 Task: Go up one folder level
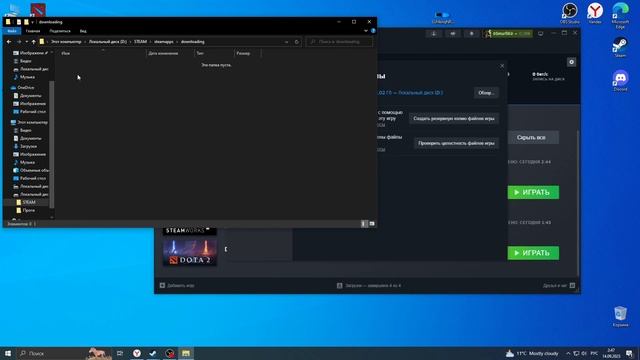(33, 42)
